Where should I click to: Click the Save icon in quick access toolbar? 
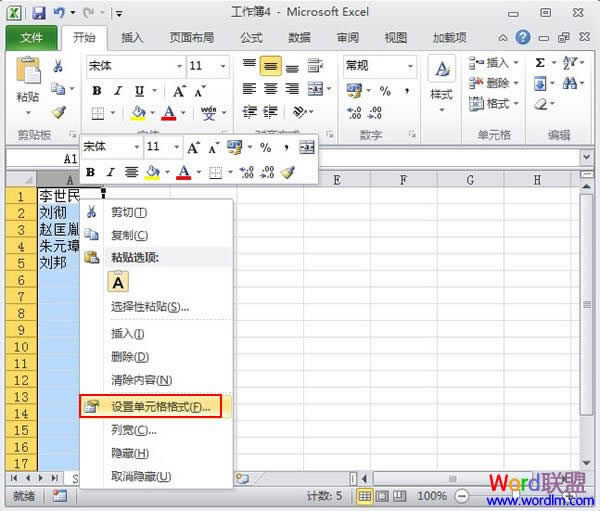[39, 13]
